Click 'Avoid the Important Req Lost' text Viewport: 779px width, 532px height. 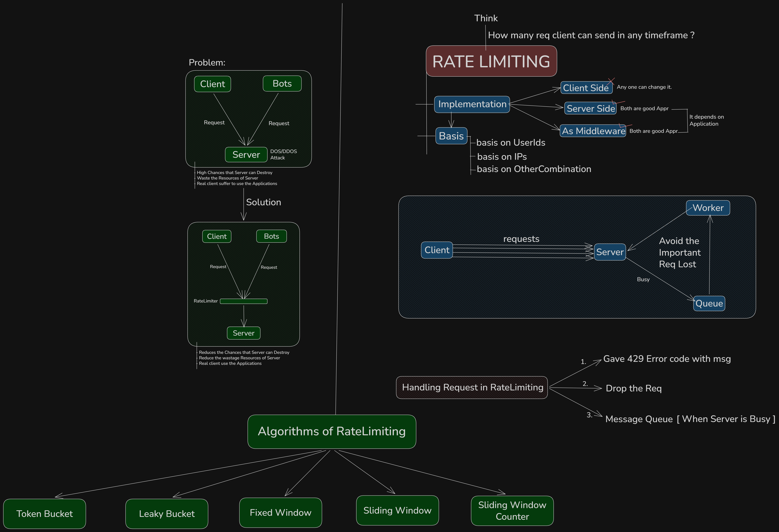tap(680, 252)
